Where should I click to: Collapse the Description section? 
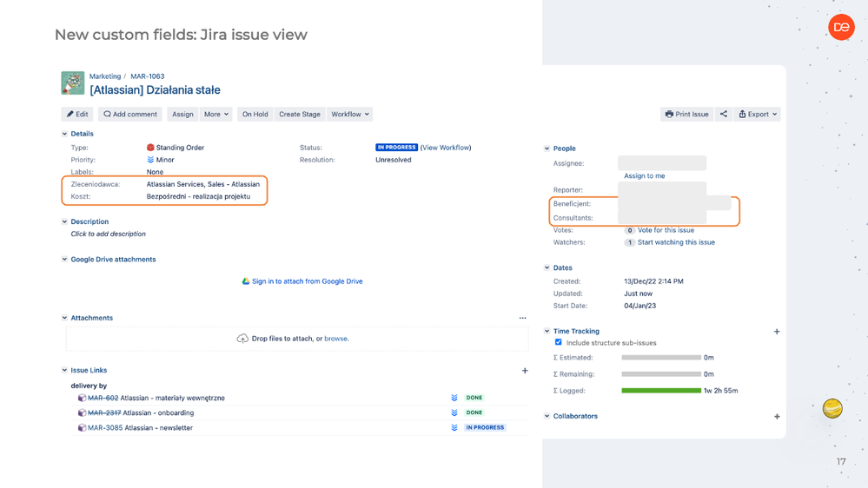[64, 222]
